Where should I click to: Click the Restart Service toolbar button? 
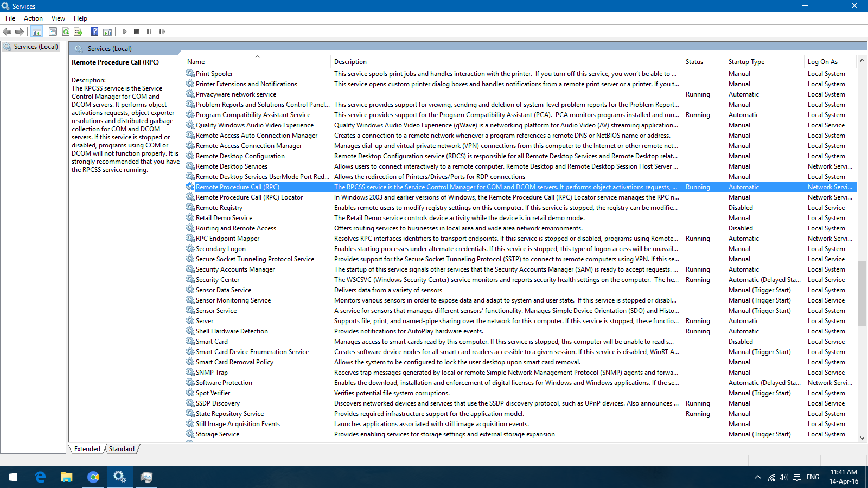pos(162,31)
